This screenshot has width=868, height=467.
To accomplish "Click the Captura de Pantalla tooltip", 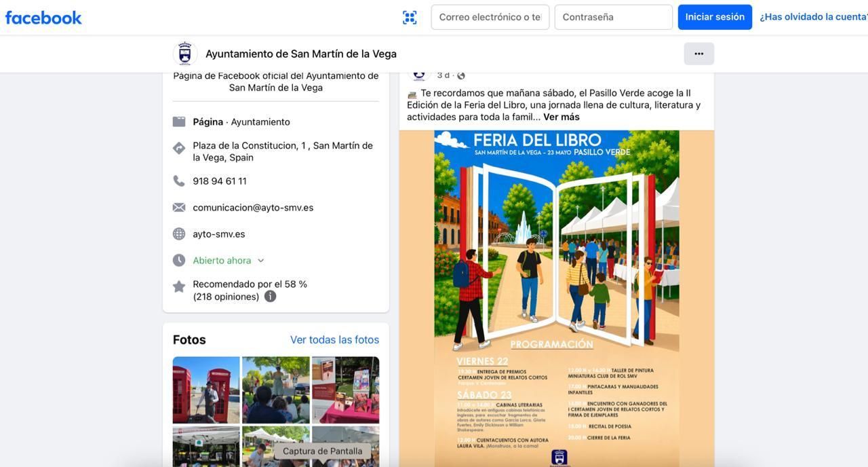I will coord(323,451).
